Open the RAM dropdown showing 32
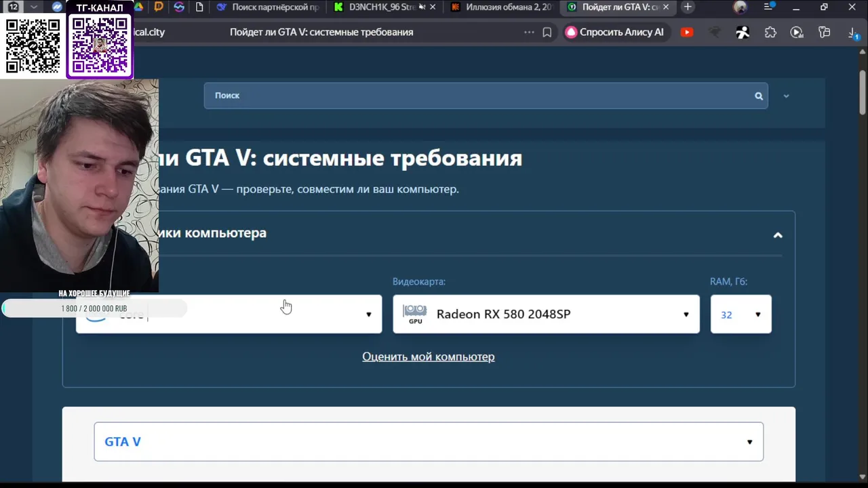 click(x=741, y=314)
